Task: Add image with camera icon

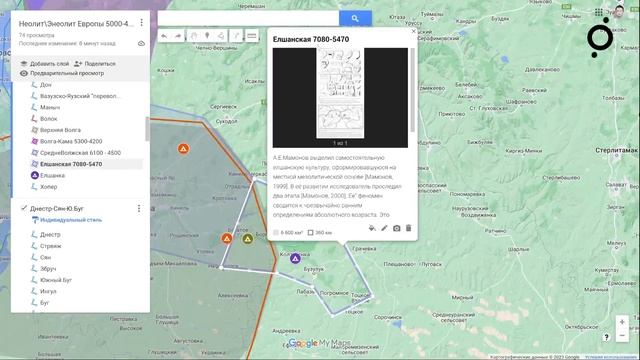Action: (396, 228)
